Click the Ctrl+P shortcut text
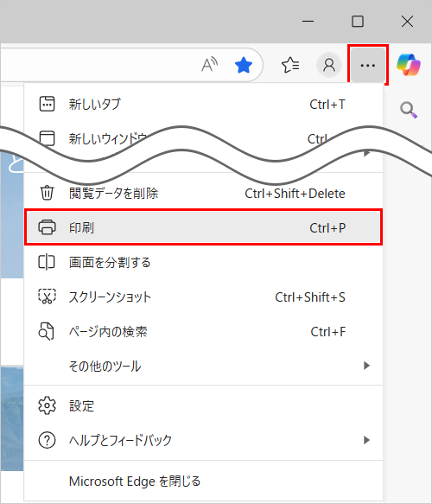Viewport: 432px width, 504px height. tap(327, 228)
